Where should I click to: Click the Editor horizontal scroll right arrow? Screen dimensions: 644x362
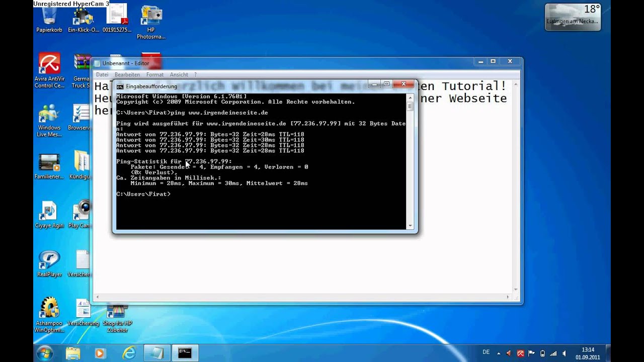point(508,297)
